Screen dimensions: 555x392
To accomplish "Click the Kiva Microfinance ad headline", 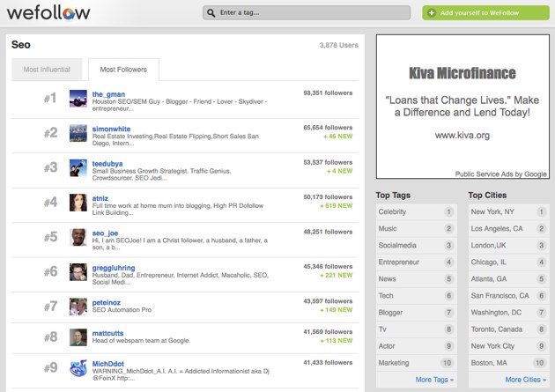I will [x=462, y=73].
